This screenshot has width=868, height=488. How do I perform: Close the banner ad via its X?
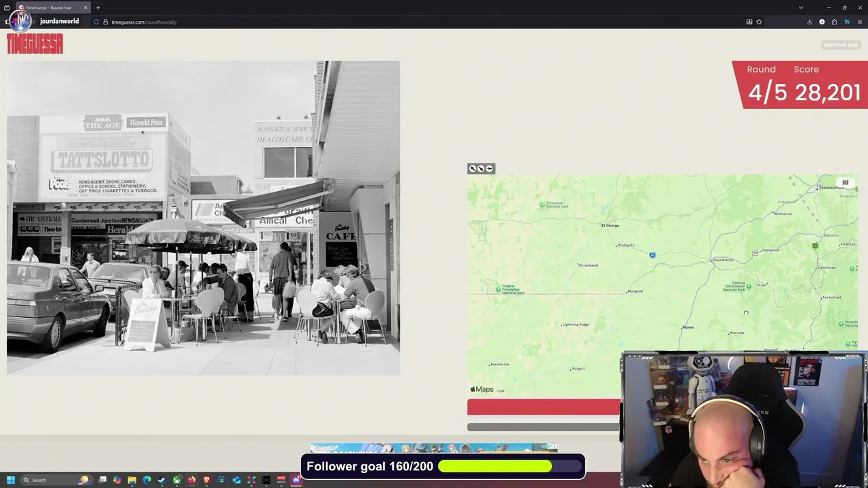554,447
